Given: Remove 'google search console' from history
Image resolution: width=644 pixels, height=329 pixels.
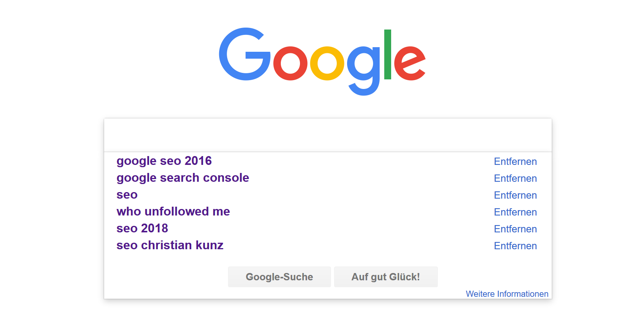Looking at the screenshot, I should pos(515,178).
